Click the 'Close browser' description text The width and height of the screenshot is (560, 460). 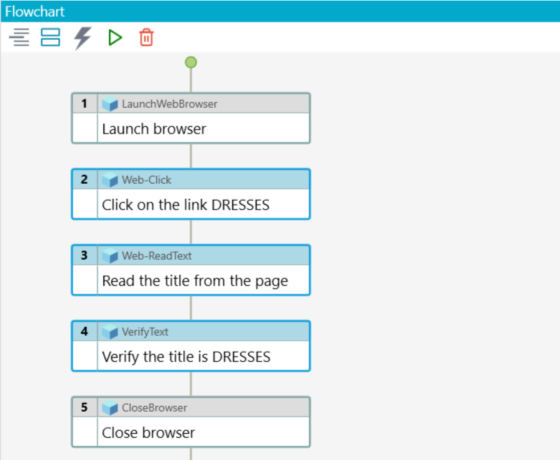click(x=148, y=433)
